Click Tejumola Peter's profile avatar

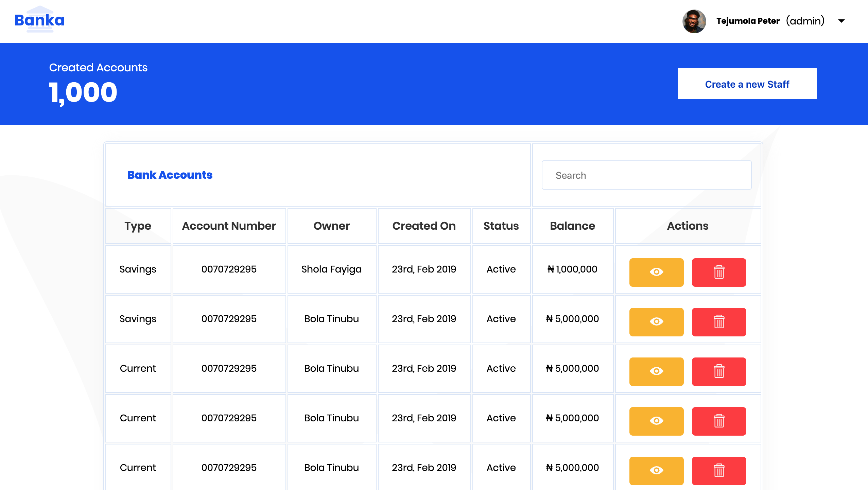click(x=694, y=21)
